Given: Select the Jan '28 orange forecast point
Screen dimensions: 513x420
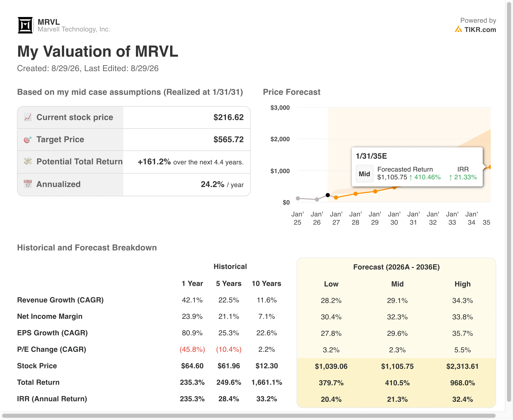Looking at the screenshot, I should click(x=356, y=194).
